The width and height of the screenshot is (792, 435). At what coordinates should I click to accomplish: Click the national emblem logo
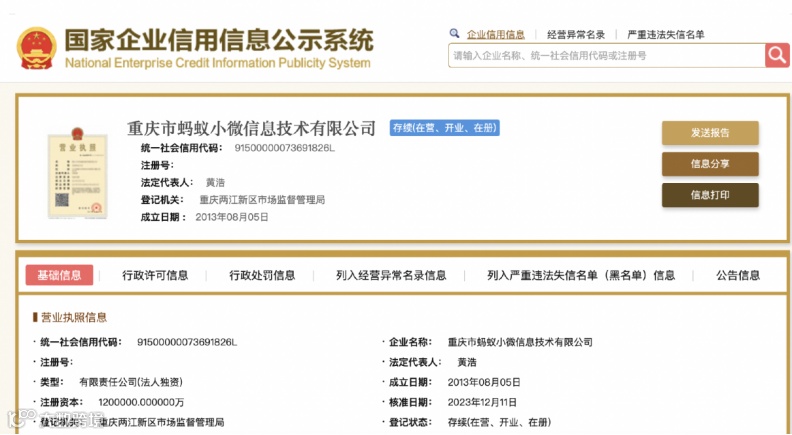36,48
